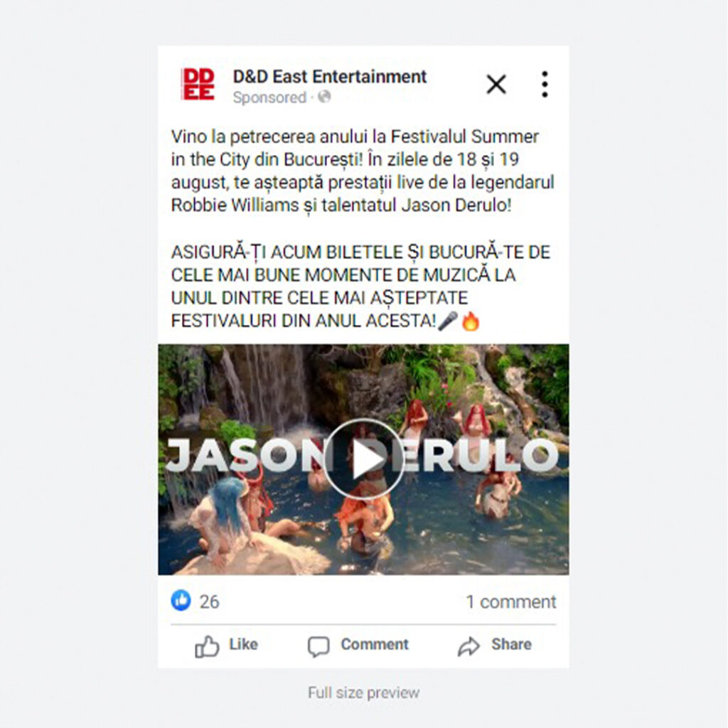Open the D&D East Entertainment page name
Image resolution: width=728 pixels, height=728 pixels.
pos(330,77)
